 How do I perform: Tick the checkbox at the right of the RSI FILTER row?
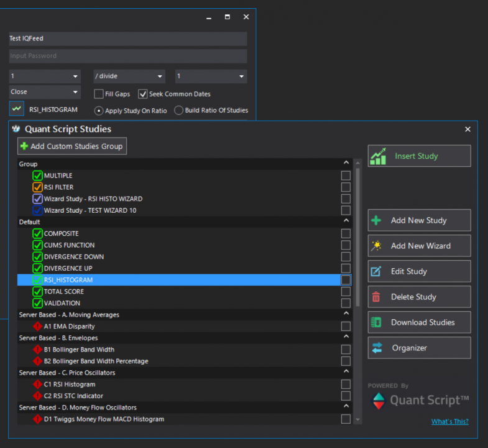coord(346,187)
